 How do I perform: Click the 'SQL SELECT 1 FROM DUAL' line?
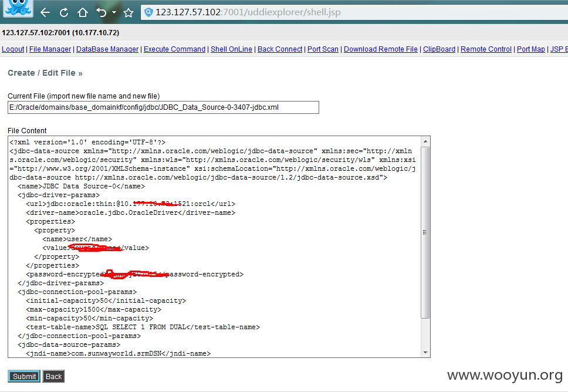[x=143, y=327]
